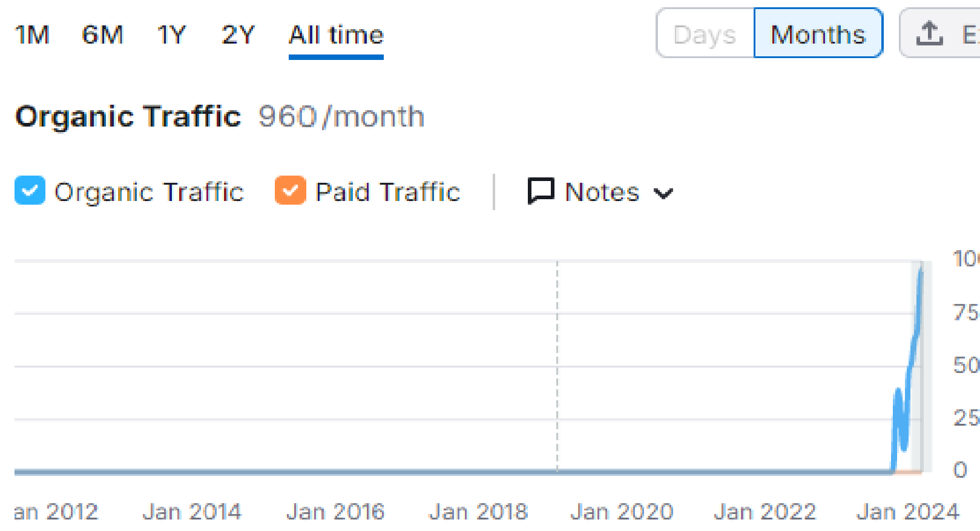Select the 1Y time range

pos(171,35)
